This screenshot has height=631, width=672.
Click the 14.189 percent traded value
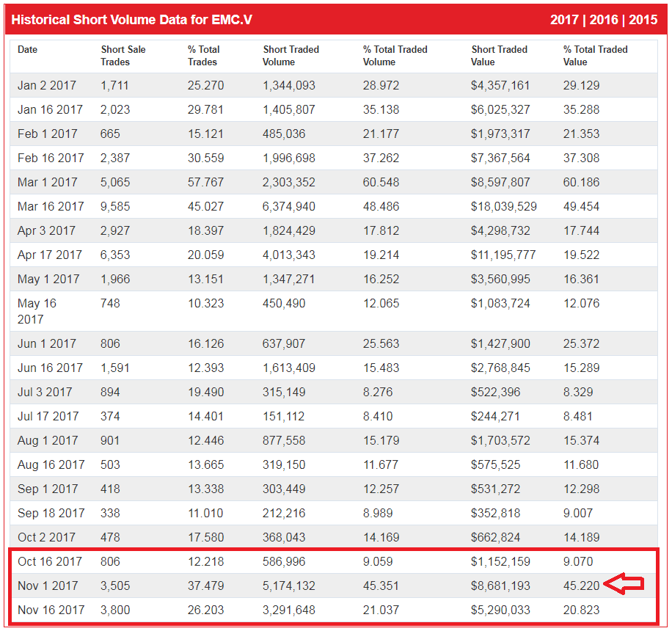point(581,538)
